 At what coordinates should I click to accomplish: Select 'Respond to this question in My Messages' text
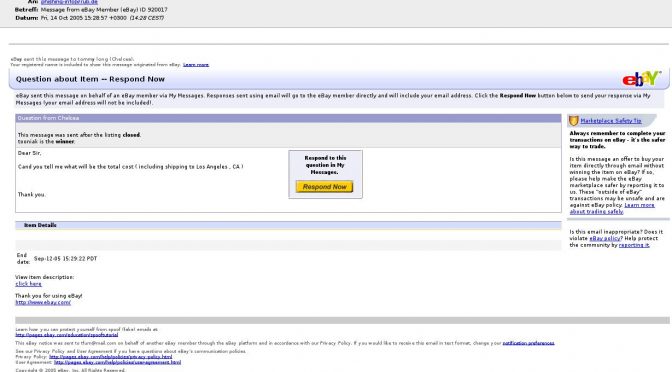point(325,165)
